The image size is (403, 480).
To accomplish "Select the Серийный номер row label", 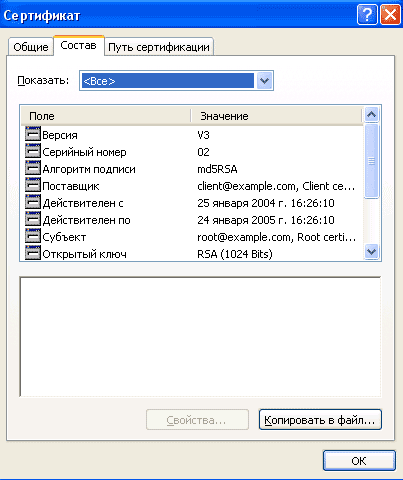I will coord(84,152).
